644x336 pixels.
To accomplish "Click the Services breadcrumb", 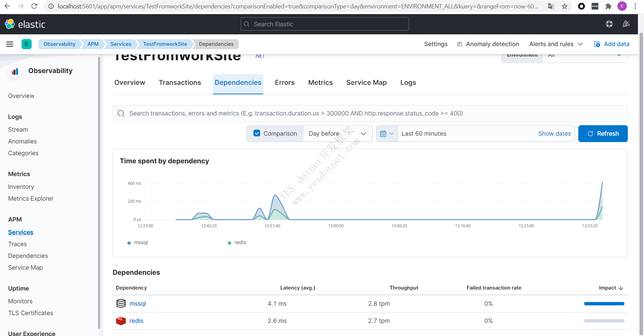I will pyautogui.click(x=121, y=44).
